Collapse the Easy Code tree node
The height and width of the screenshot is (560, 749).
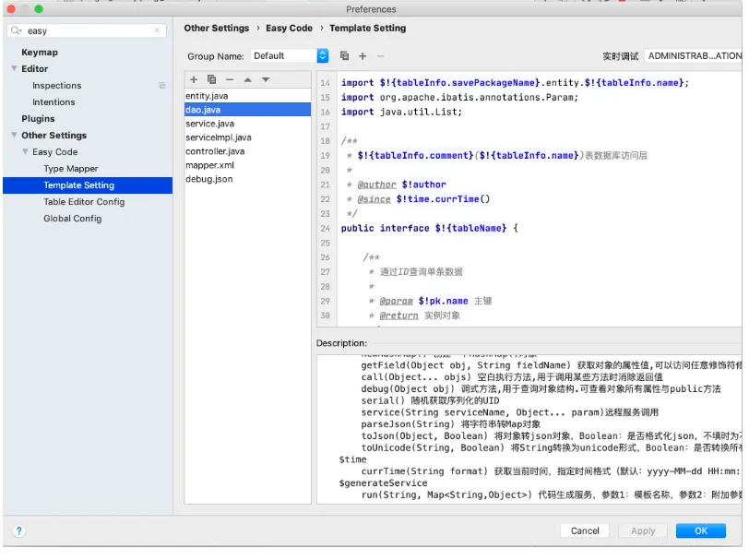[25, 152]
